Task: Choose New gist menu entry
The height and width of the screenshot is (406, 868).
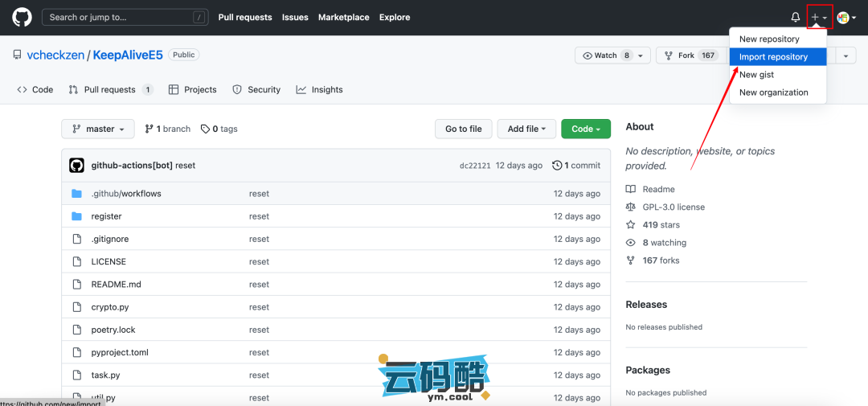Action: 756,75
